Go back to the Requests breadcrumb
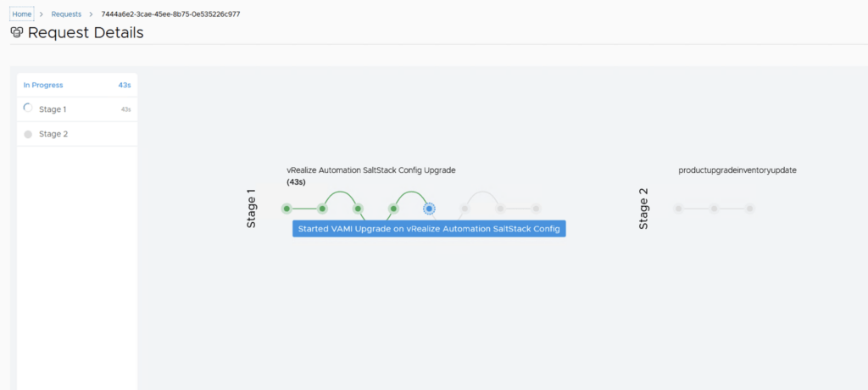 pos(66,14)
